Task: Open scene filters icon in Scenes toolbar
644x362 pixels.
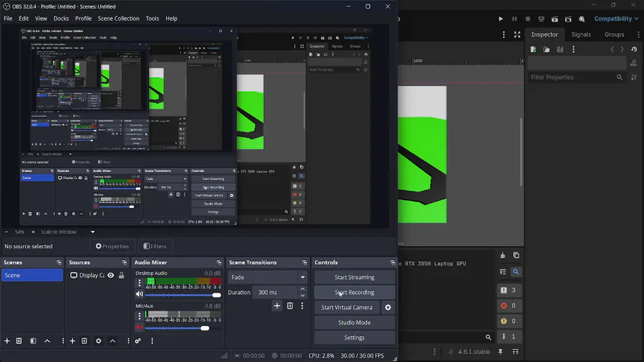Action: tap(33, 341)
